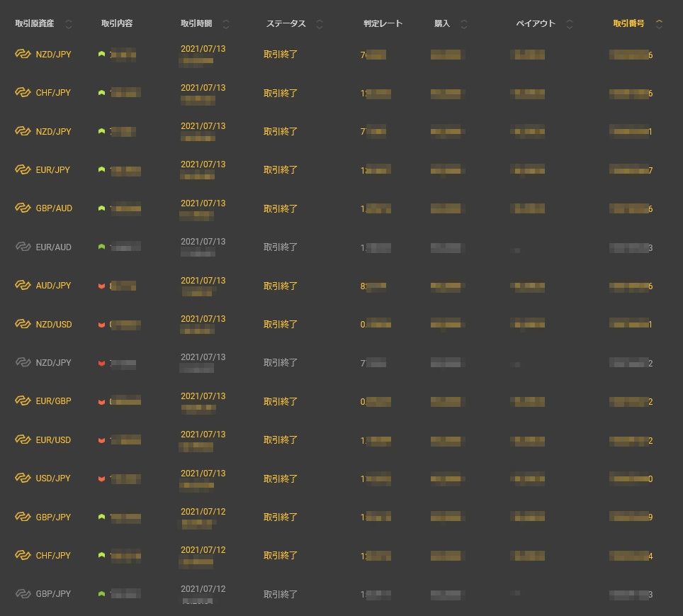Click the 取引内容 column header
The height and width of the screenshot is (616, 683).
tap(117, 23)
